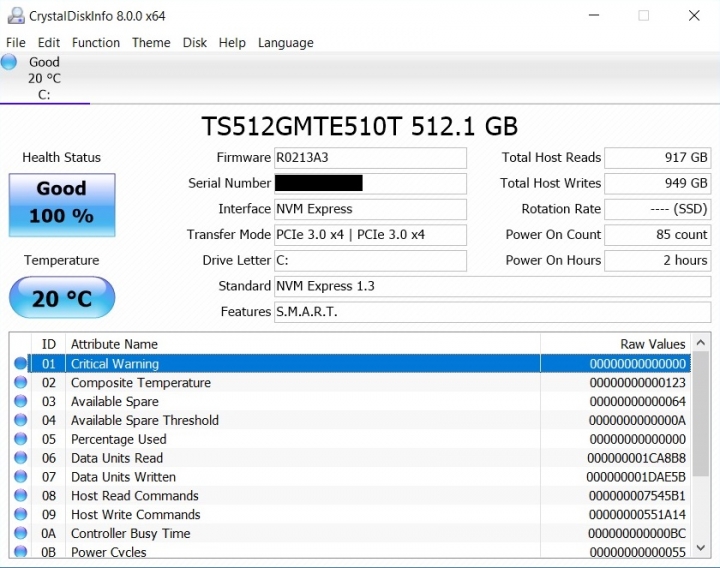Viewport: 720px width, 568px height.
Task: Select the Data Units Written attribute name
Action: [123, 477]
